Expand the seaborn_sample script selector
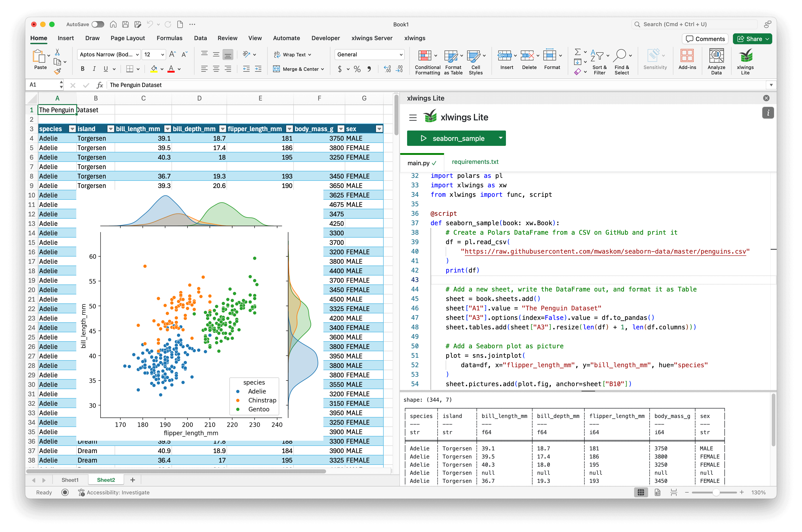The image size is (802, 532). click(x=501, y=138)
